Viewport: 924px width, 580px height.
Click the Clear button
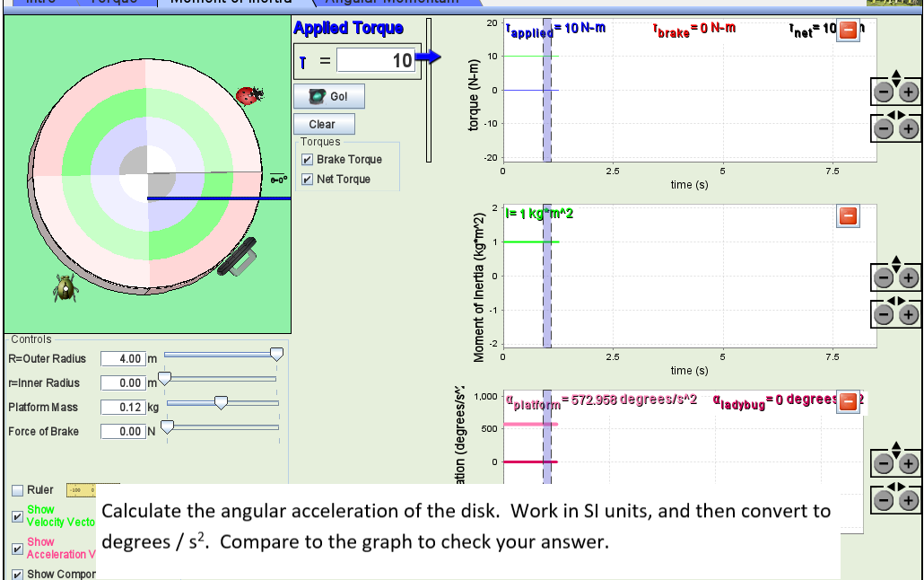pyautogui.click(x=324, y=124)
